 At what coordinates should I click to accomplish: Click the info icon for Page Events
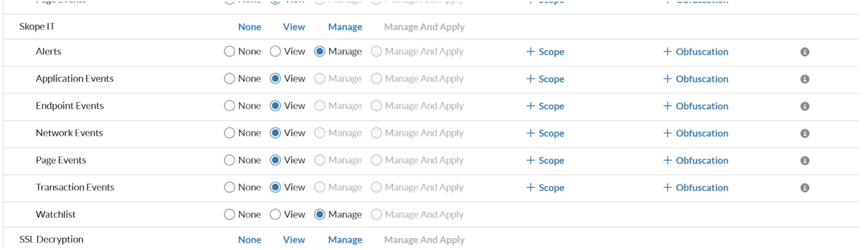pos(804,161)
